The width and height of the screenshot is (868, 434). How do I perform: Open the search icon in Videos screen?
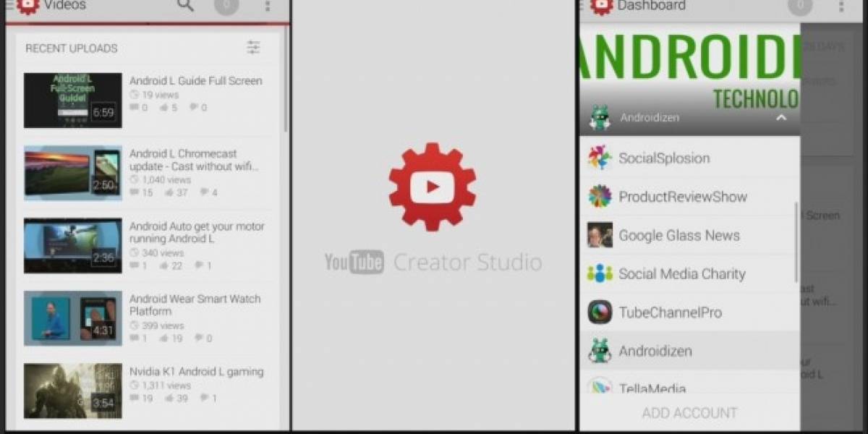tap(186, 5)
